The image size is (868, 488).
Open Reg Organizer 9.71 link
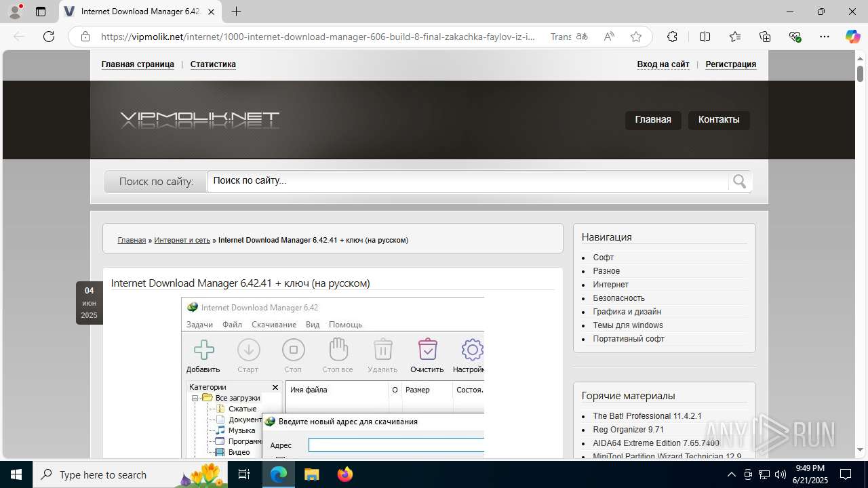click(629, 430)
